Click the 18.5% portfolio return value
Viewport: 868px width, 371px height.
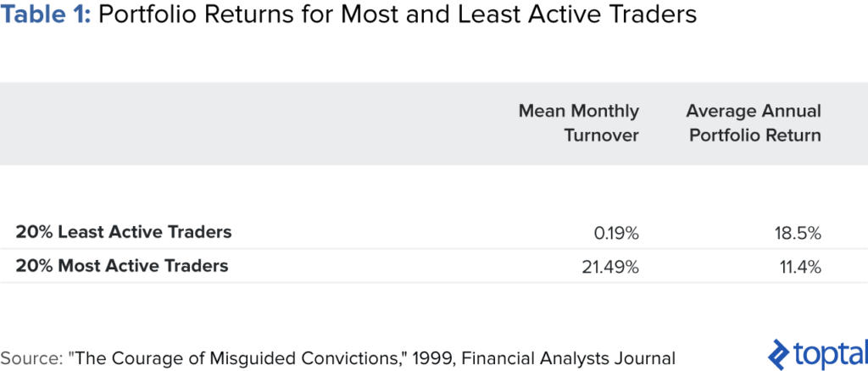click(798, 233)
